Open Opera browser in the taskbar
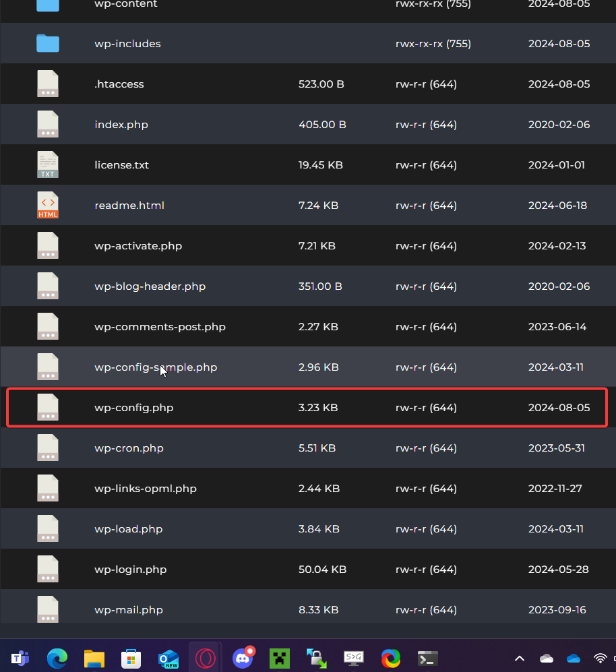Screen dimensions: 616x672 click(205, 658)
